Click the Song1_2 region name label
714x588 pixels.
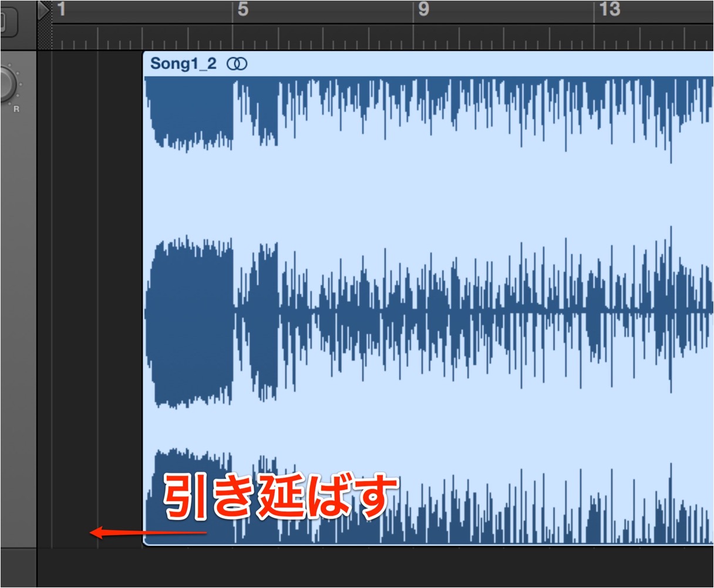(x=183, y=64)
